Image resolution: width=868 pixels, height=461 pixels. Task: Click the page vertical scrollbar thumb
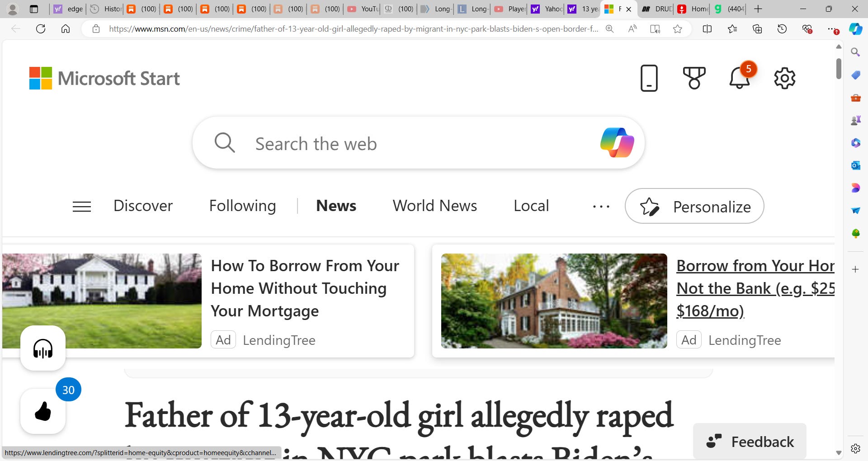839,69
